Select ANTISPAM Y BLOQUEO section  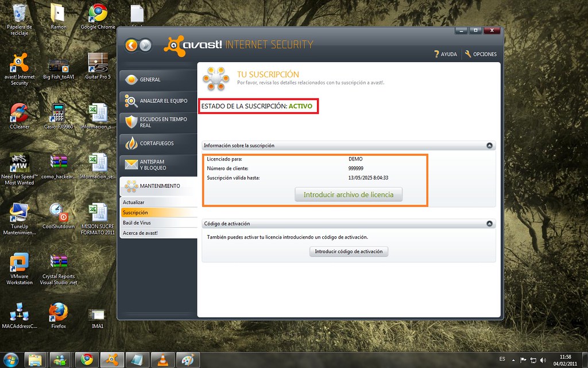(158, 164)
